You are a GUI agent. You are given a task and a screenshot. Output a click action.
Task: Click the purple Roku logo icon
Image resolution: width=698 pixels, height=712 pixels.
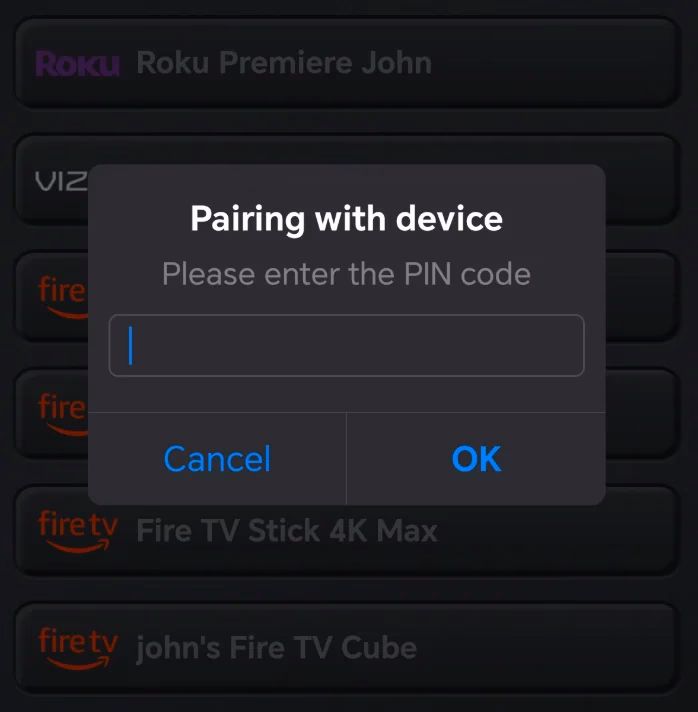tap(78, 64)
